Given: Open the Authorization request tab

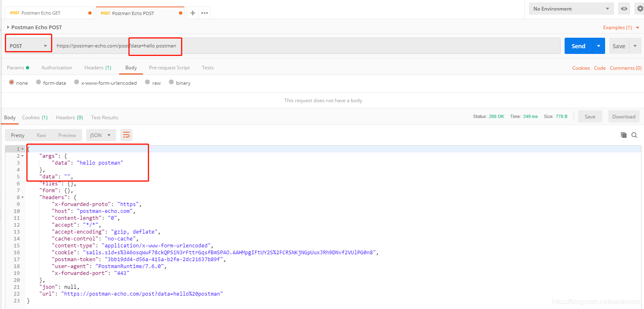Looking at the screenshot, I should point(57,68).
